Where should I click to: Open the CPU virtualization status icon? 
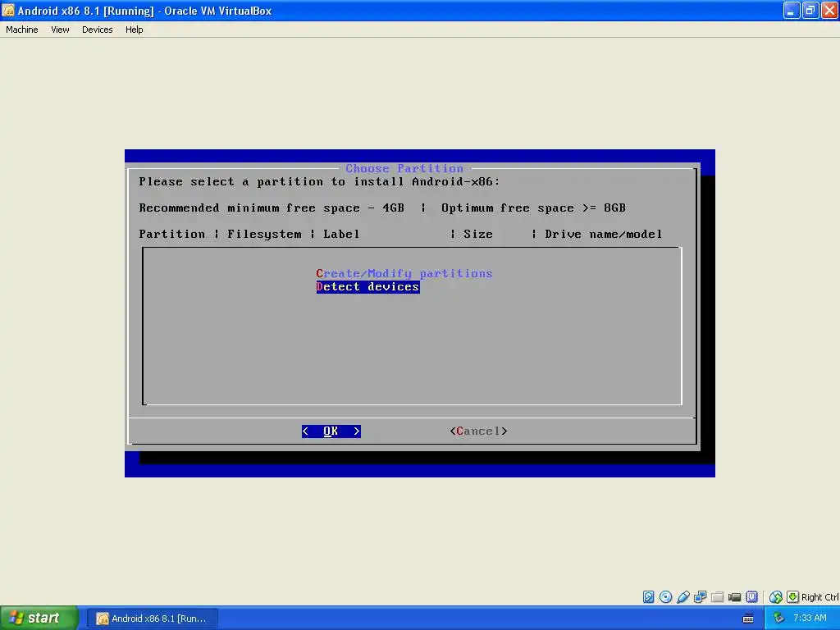pyautogui.click(x=751, y=597)
